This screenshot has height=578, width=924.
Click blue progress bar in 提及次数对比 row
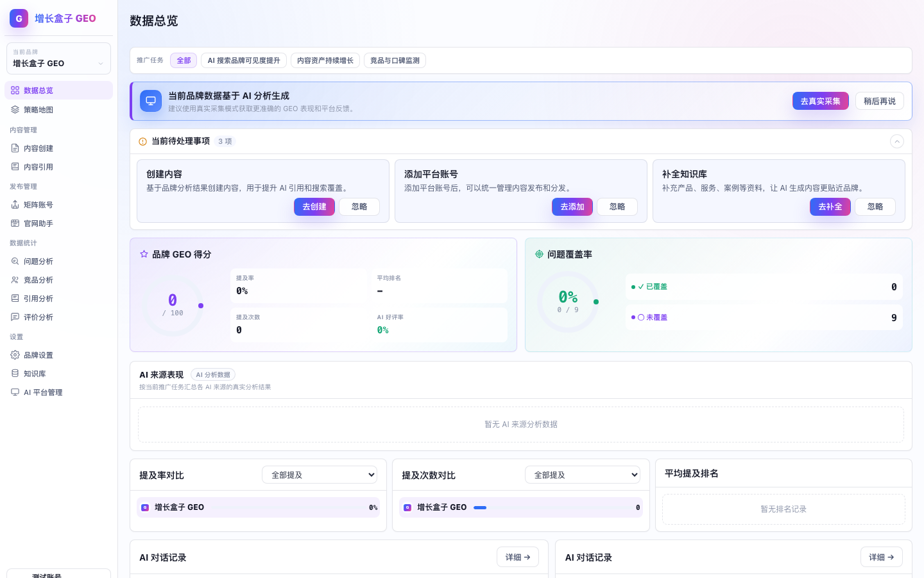(x=480, y=507)
